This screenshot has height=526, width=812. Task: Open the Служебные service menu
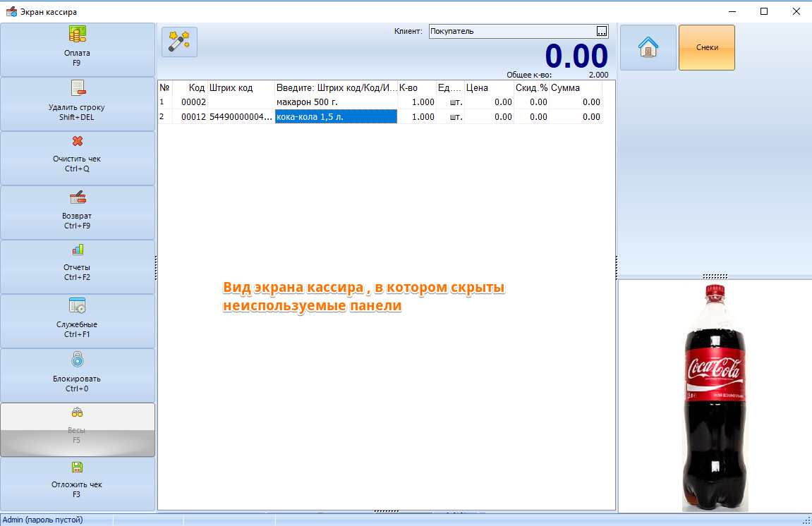[x=77, y=321]
